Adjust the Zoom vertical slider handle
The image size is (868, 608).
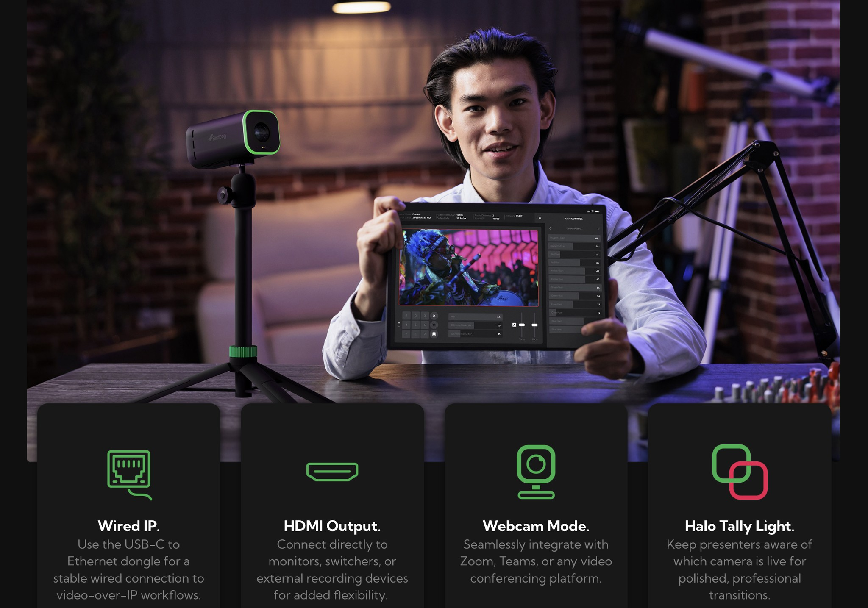pyautogui.click(x=534, y=325)
